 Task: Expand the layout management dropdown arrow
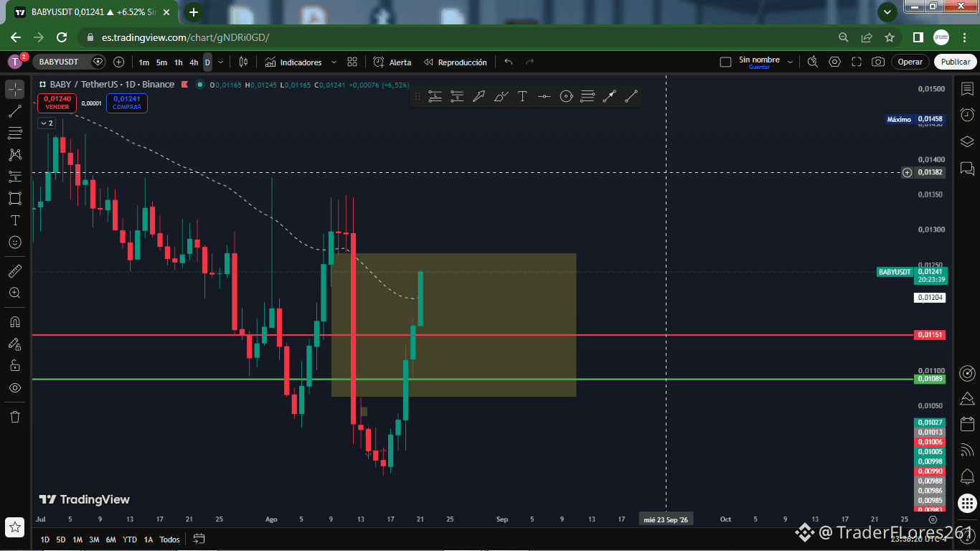click(791, 62)
